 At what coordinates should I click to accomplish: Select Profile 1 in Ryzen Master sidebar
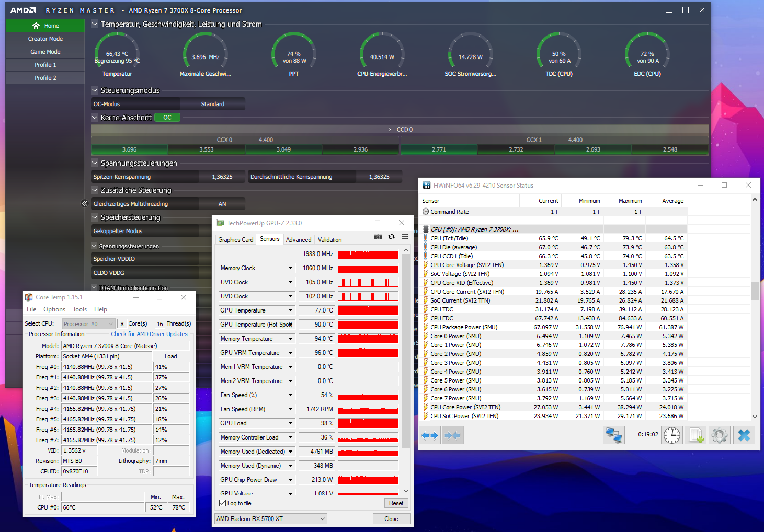click(x=45, y=65)
